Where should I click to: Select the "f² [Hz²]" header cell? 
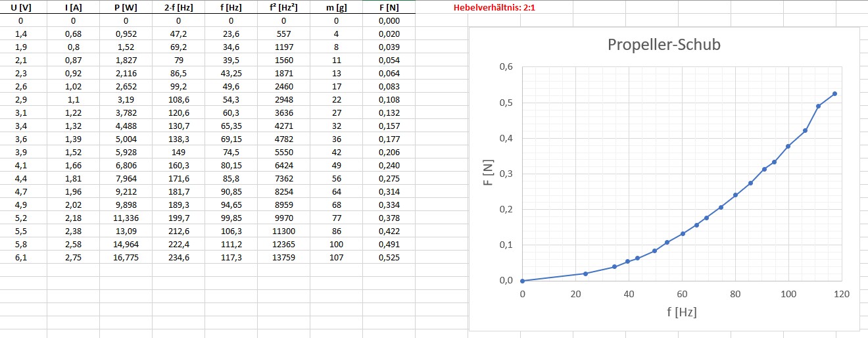coord(283,8)
